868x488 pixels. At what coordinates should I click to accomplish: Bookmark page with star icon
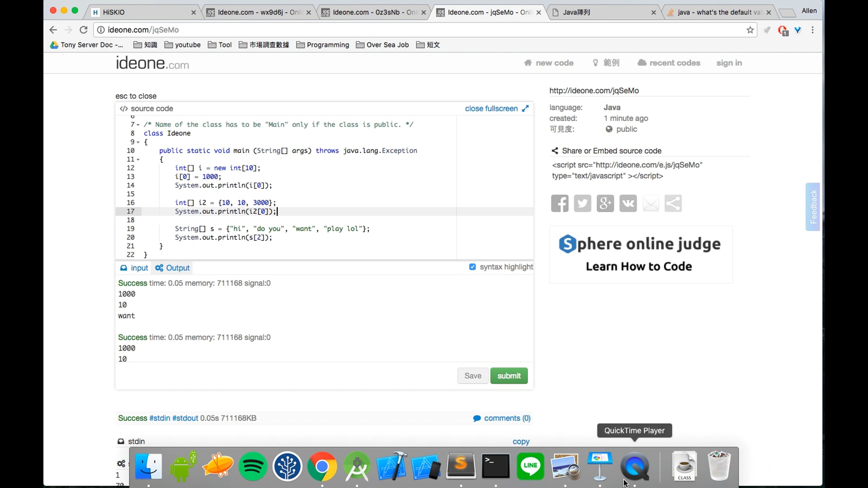[750, 30]
